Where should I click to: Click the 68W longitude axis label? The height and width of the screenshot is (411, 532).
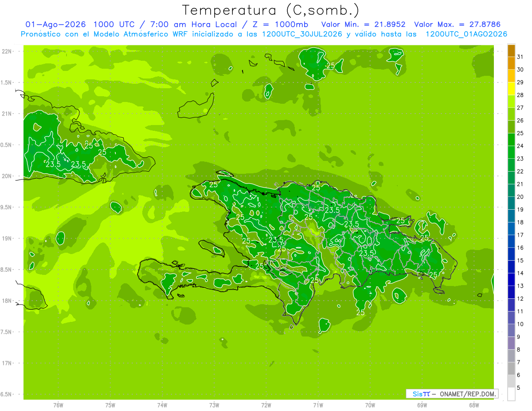click(x=474, y=405)
